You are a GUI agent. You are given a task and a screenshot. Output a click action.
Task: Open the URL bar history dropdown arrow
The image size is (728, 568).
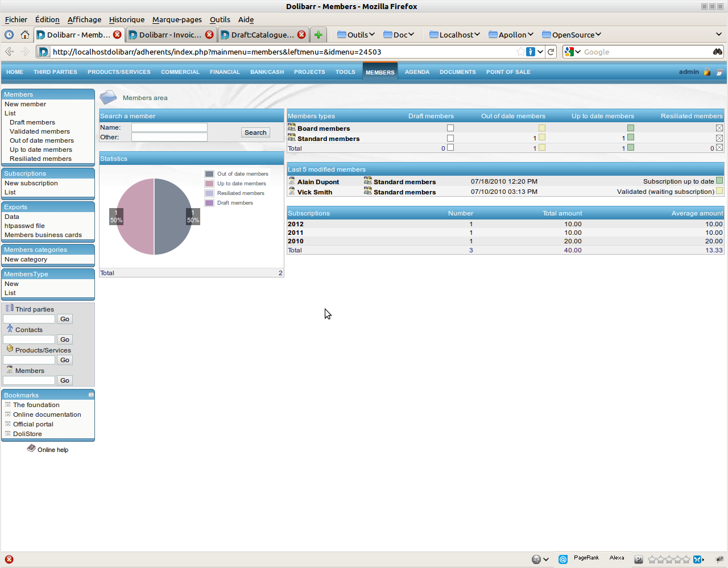click(x=540, y=52)
